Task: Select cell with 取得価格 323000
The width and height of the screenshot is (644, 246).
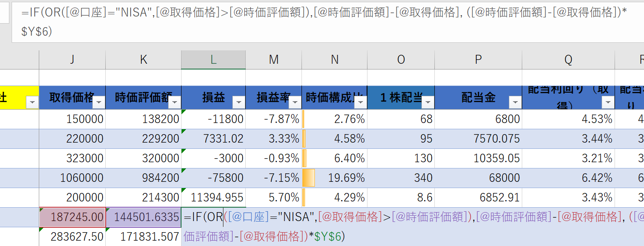Action: point(72,158)
